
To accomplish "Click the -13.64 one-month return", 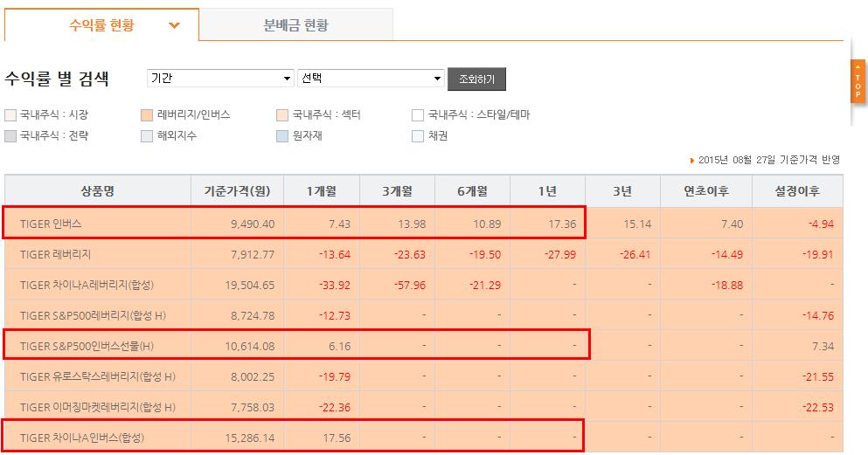I will 335,254.
